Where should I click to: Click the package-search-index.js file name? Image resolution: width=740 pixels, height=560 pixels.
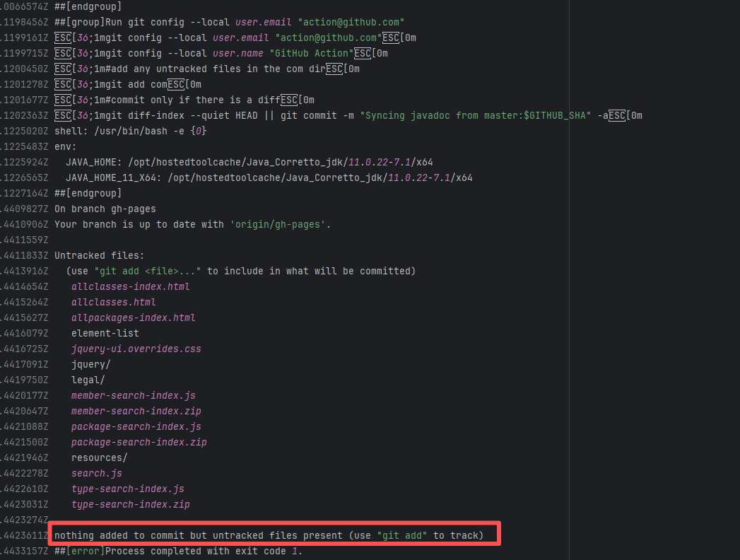coord(136,427)
